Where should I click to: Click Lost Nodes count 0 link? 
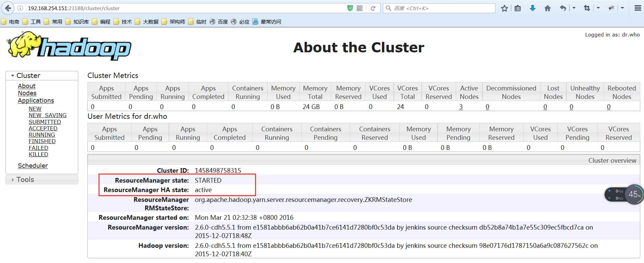coord(545,107)
